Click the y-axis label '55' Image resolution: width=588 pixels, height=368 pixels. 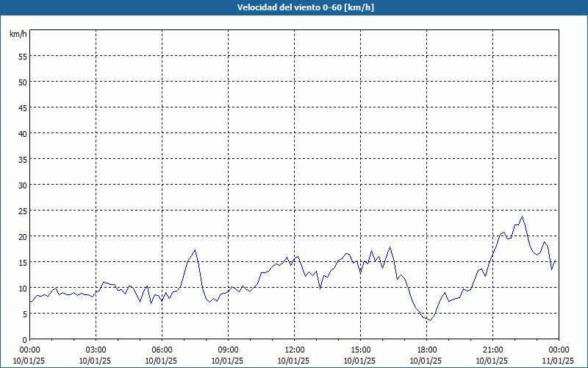(23, 57)
